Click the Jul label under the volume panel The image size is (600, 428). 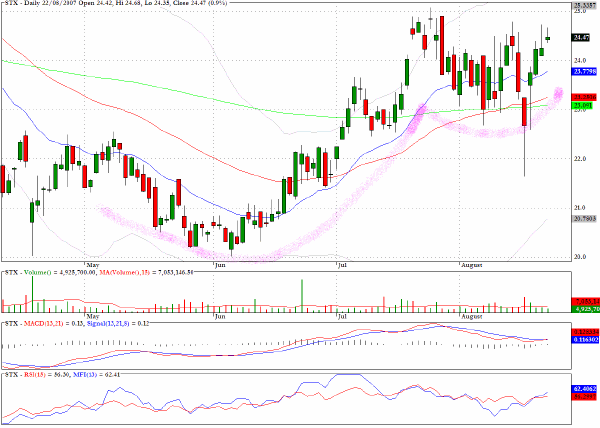(x=342, y=317)
